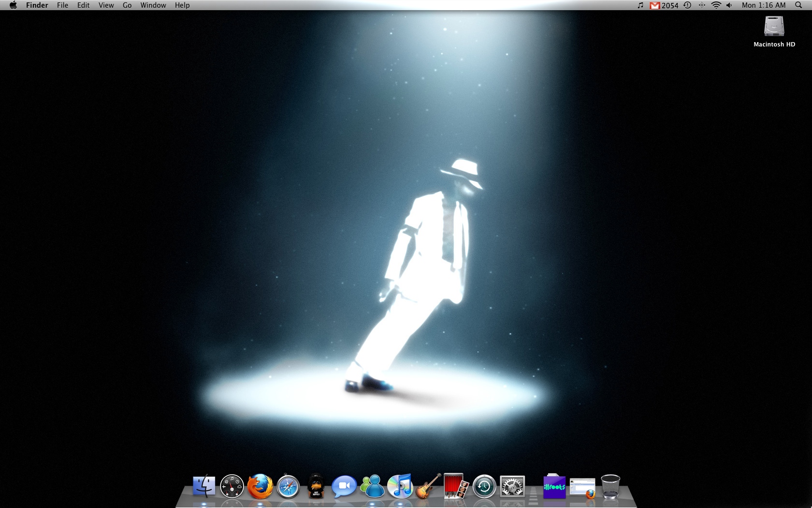Open the Trash in the dock

point(610,486)
